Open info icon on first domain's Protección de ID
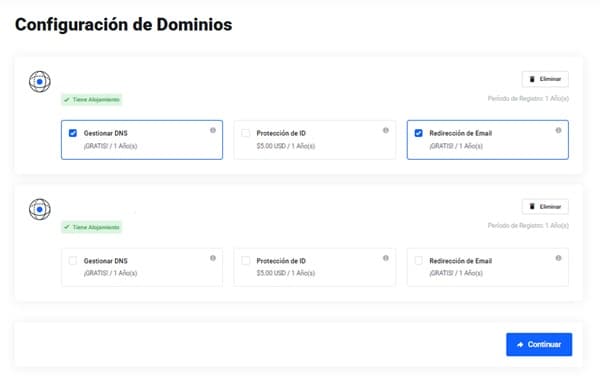This screenshot has height=379, width=600. pyautogui.click(x=386, y=131)
